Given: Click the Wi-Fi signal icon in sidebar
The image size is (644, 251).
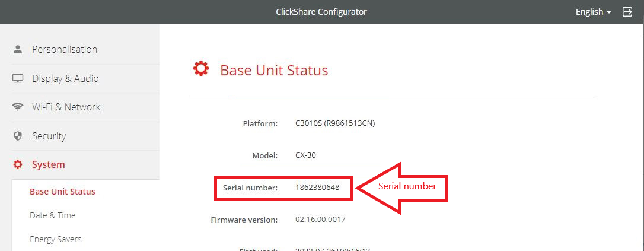Looking at the screenshot, I should (18, 107).
